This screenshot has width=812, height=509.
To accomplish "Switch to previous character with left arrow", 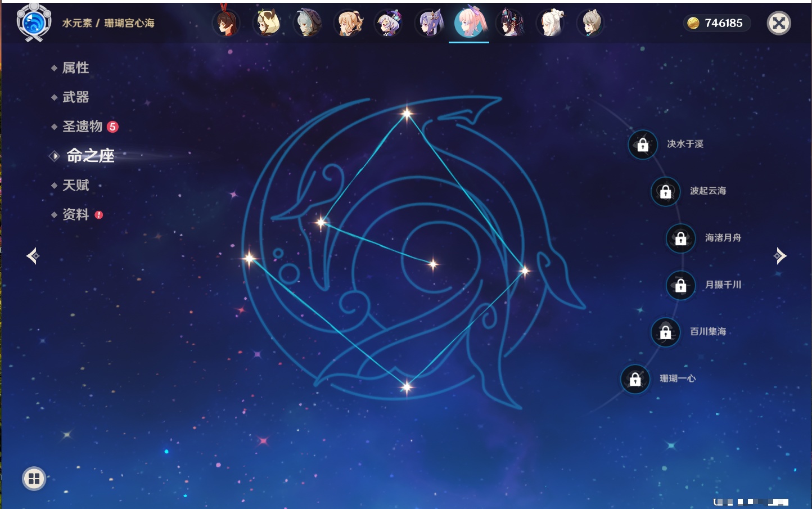I will (x=33, y=256).
